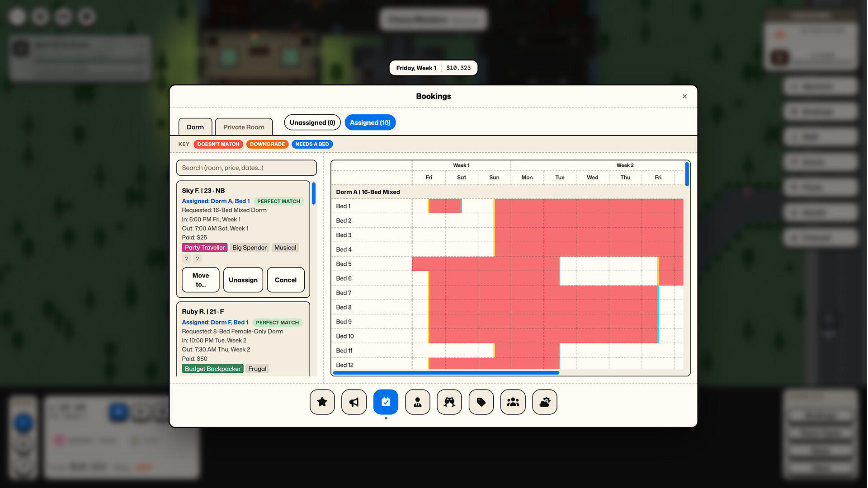Open the weather cloud-sun icon panel

click(545, 402)
